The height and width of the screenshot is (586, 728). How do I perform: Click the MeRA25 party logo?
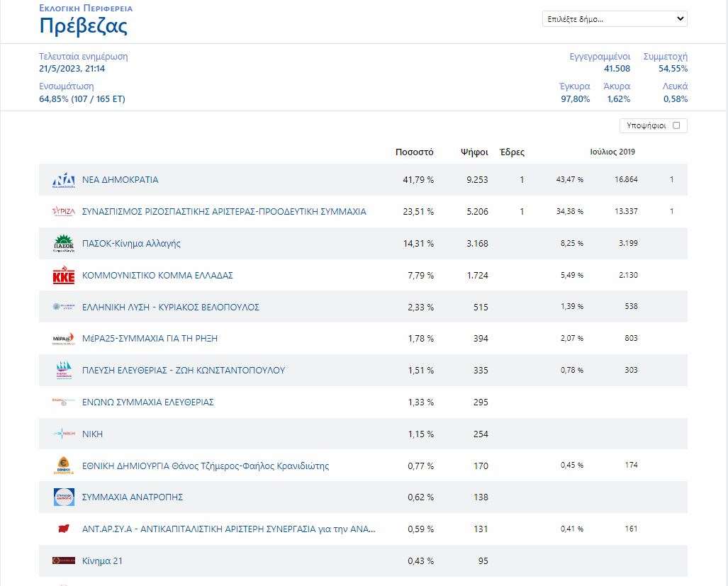[x=64, y=339]
